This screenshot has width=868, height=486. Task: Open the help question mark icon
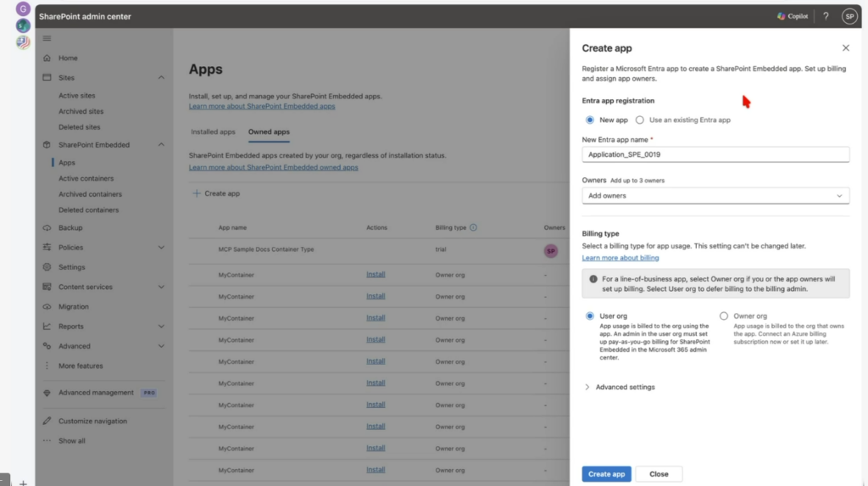(826, 16)
